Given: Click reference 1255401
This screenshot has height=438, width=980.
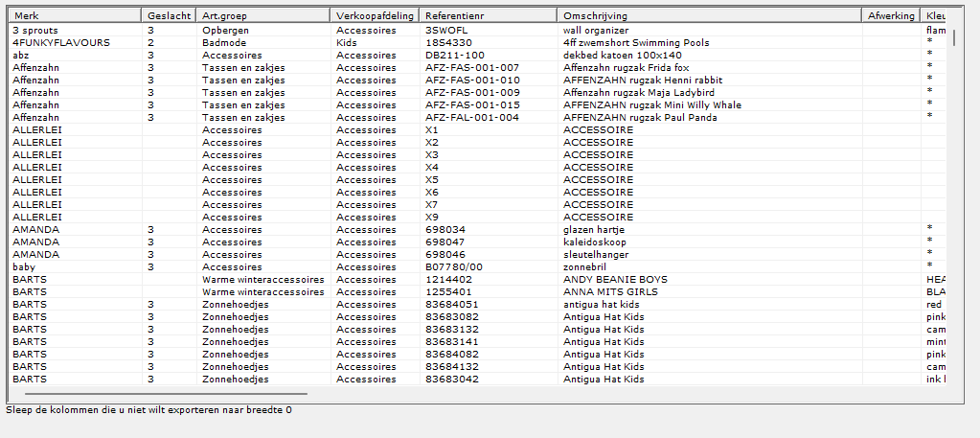Looking at the screenshot, I should (x=448, y=292).
